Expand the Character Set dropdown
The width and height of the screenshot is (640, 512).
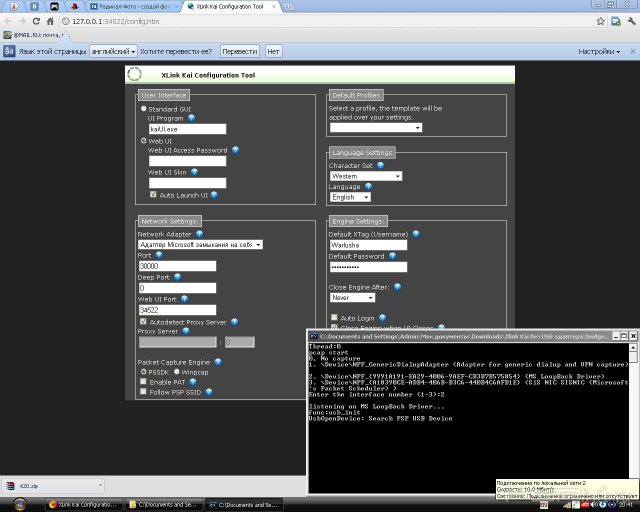tap(365, 176)
